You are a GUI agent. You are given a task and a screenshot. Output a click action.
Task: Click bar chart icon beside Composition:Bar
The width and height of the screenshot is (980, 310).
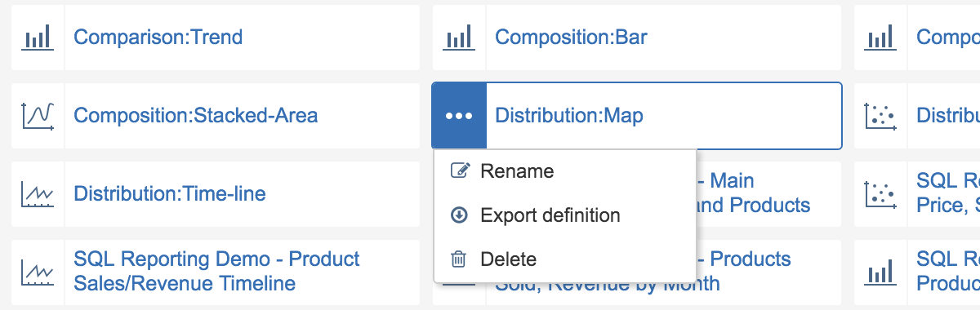[x=459, y=38]
